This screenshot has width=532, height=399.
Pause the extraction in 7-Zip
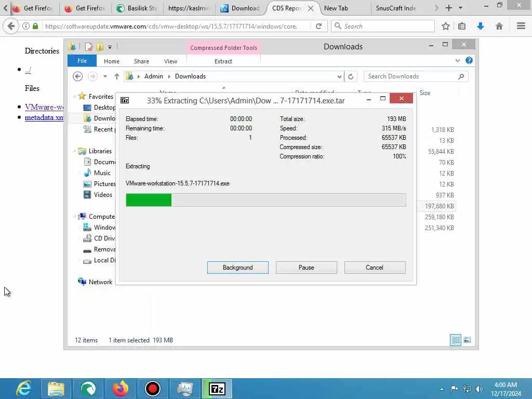306,268
